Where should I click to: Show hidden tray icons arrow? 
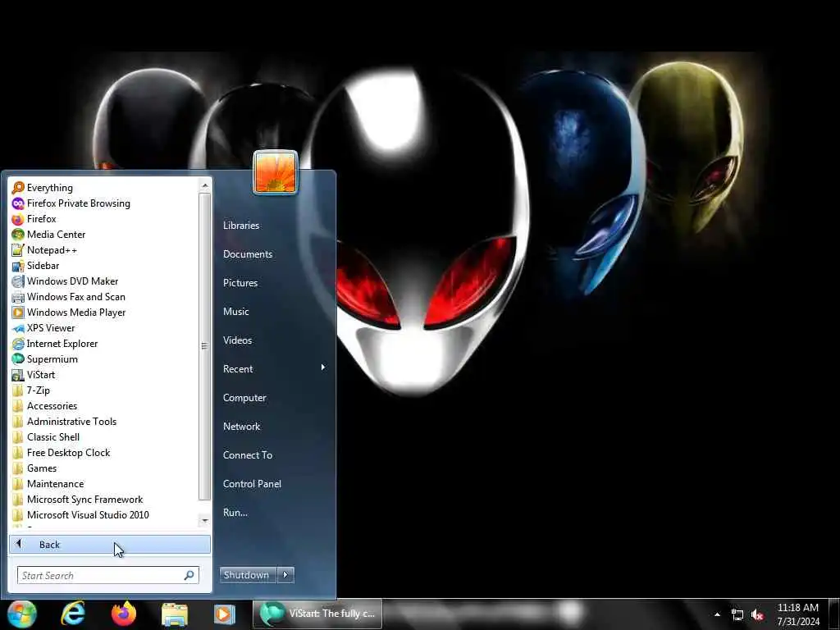(x=717, y=614)
